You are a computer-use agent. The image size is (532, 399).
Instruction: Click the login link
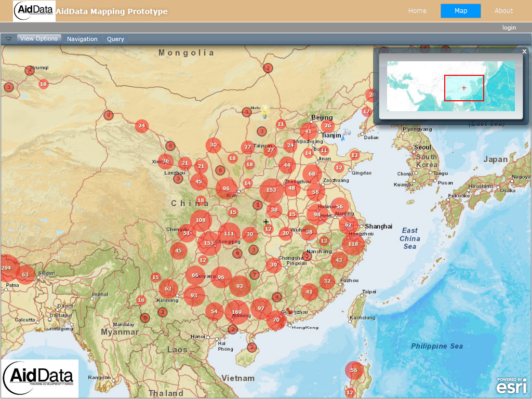click(x=509, y=28)
